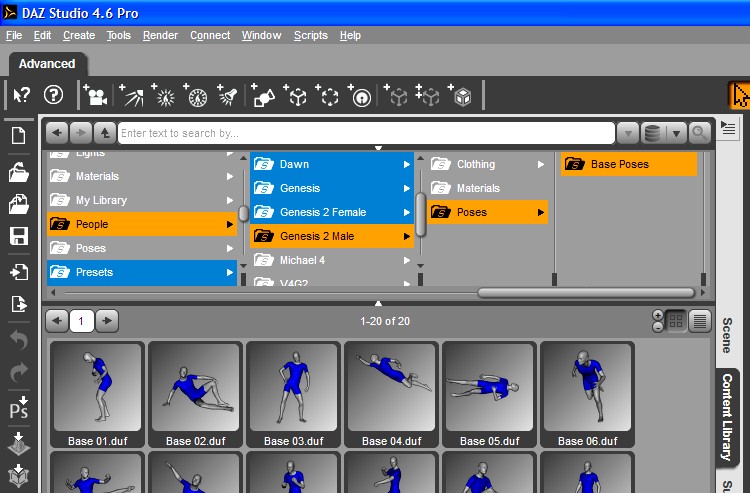Select the Base 04.duf pose thumbnail

(391, 395)
